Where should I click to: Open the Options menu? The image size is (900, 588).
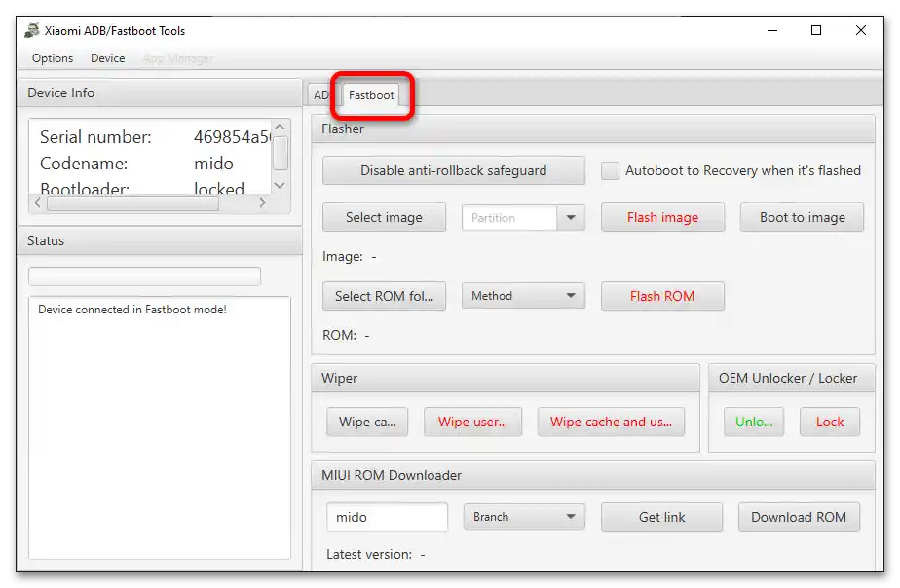tap(53, 58)
